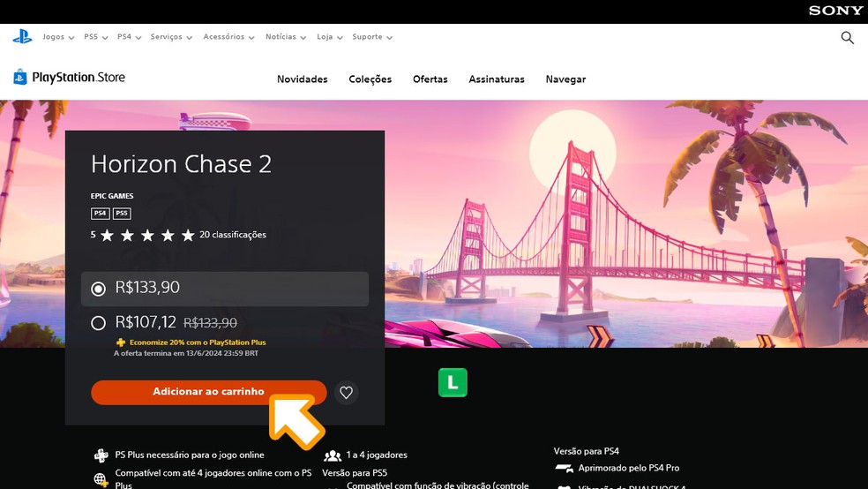Click the strikethrough R$133,90 original price
This screenshot has width=868, height=489.
(210, 323)
